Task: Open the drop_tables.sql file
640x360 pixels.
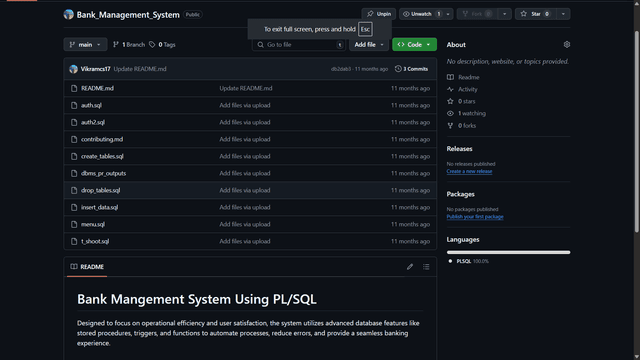Action: tap(100, 190)
